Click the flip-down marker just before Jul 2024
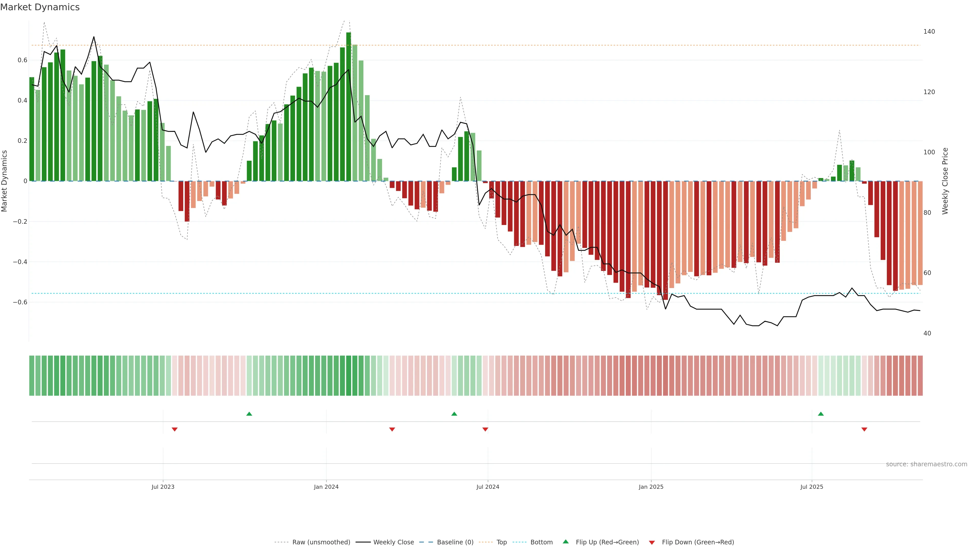This screenshot has height=551, width=980. click(485, 429)
